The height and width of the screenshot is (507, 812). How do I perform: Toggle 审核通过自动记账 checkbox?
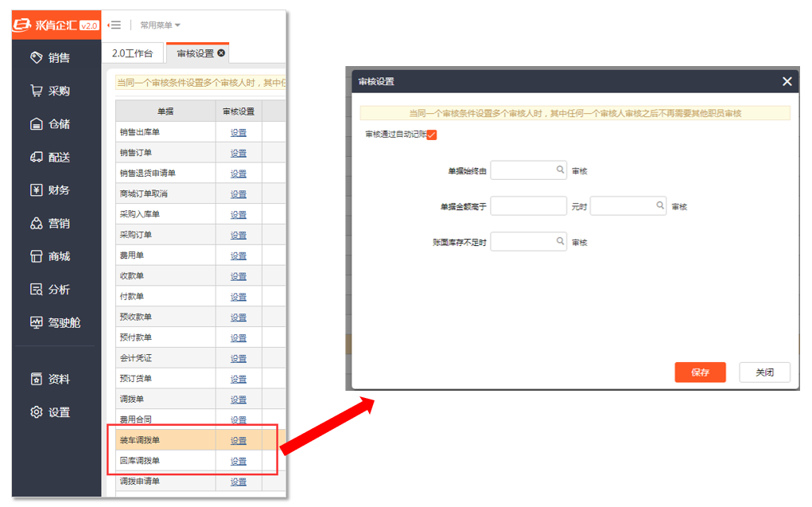432,135
